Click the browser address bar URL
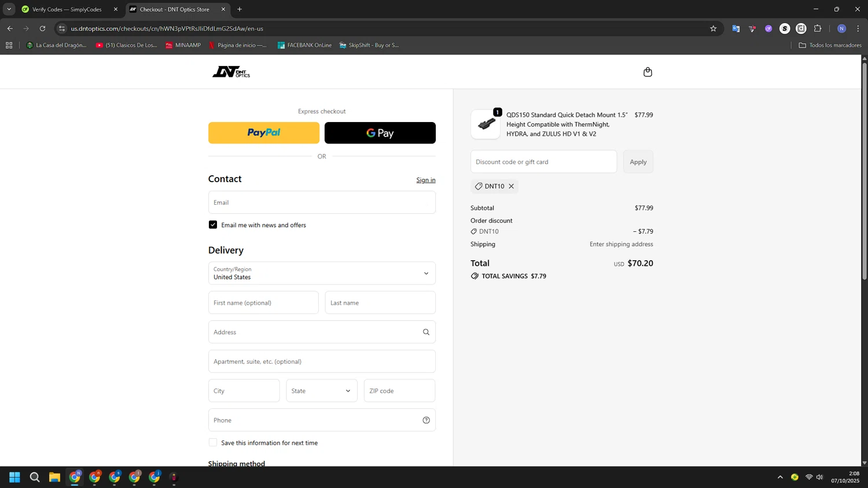 pyautogui.click(x=167, y=28)
